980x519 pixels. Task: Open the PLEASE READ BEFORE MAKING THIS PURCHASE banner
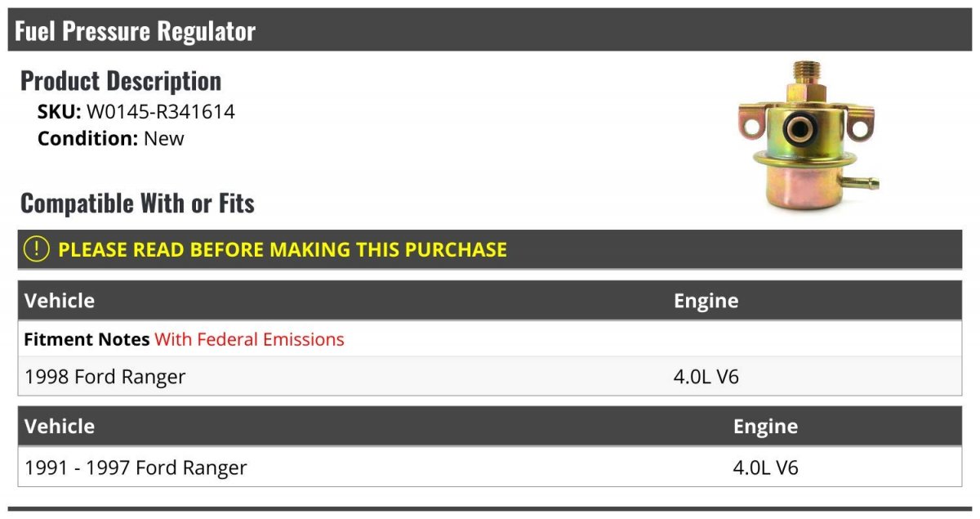click(x=490, y=249)
